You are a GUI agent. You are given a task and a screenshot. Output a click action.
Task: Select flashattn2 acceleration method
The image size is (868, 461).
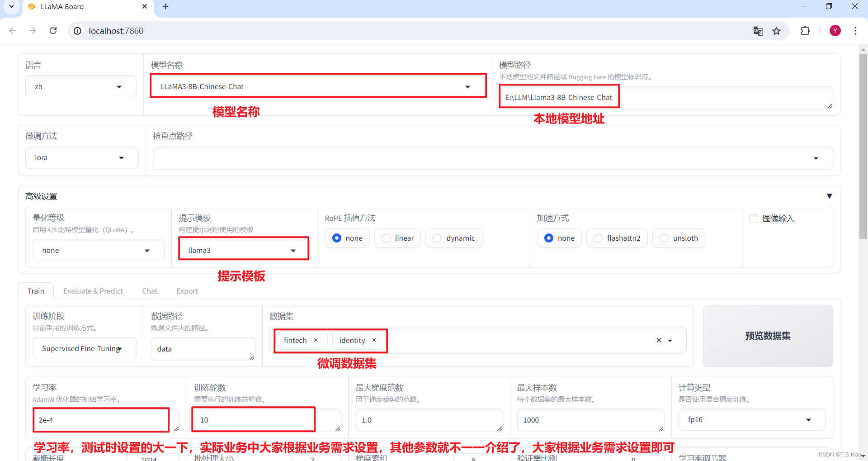[x=617, y=238]
